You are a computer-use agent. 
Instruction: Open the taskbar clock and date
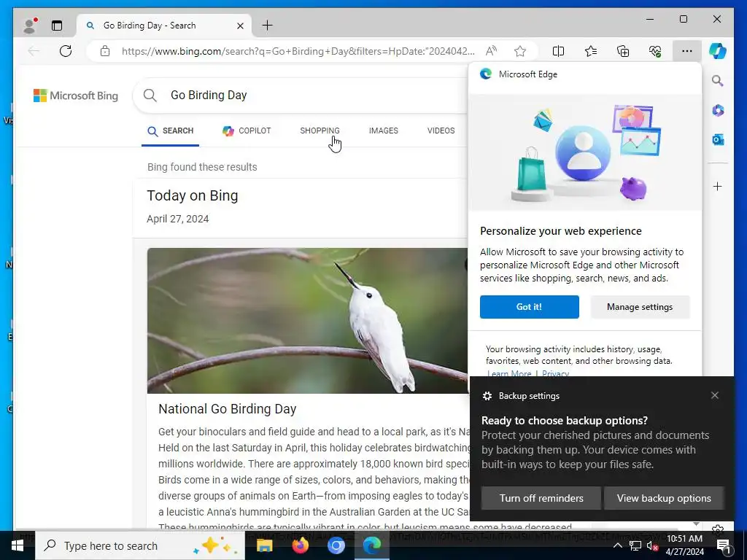[684, 545]
